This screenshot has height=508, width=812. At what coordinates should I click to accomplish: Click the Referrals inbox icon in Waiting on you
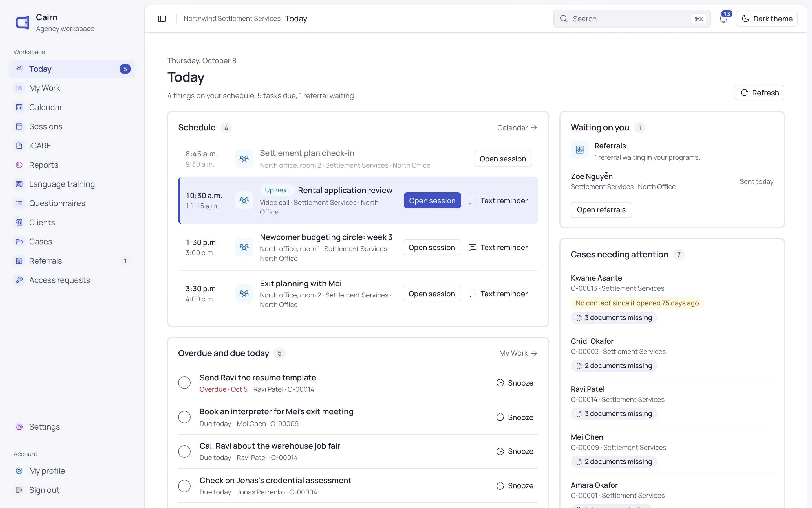[579, 150]
